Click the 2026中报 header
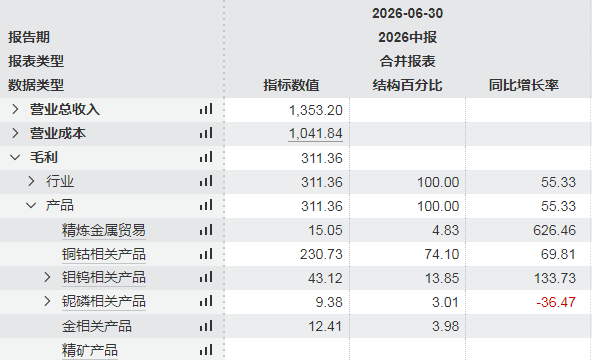This screenshot has width=592, height=360. (407, 37)
